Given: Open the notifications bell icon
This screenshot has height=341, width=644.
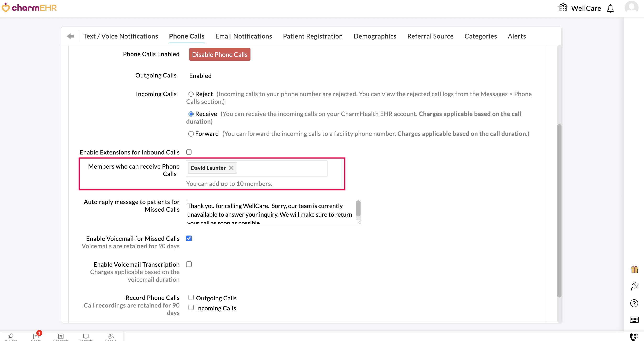Looking at the screenshot, I should click(x=610, y=9).
